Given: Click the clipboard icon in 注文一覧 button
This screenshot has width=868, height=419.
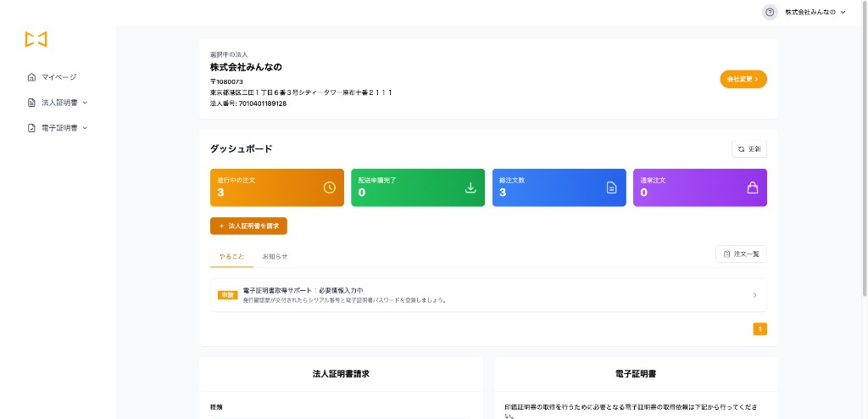Looking at the screenshot, I should [x=726, y=254].
